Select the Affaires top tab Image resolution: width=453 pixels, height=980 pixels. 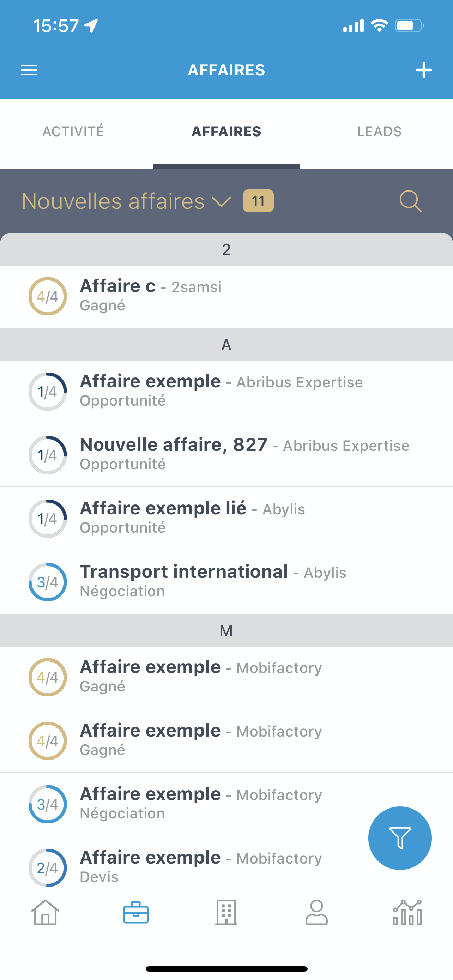pos(226,132)
